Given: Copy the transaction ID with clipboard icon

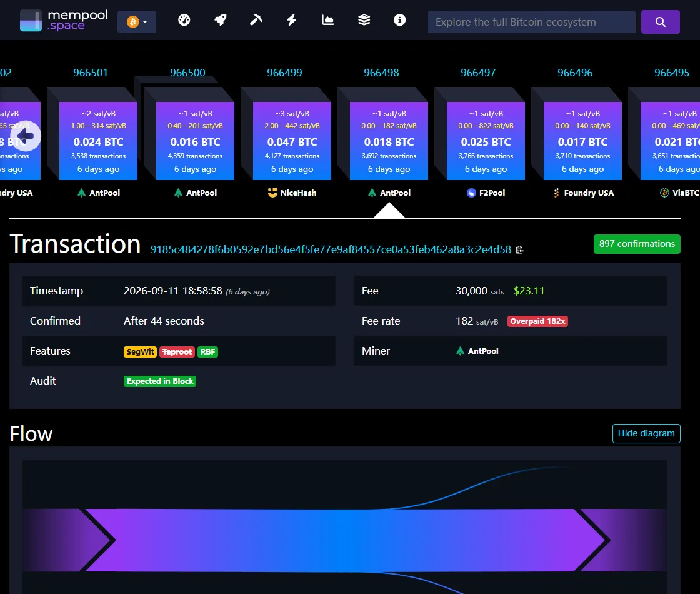Looking at the screenshot, I should click(x=519, y=249).
